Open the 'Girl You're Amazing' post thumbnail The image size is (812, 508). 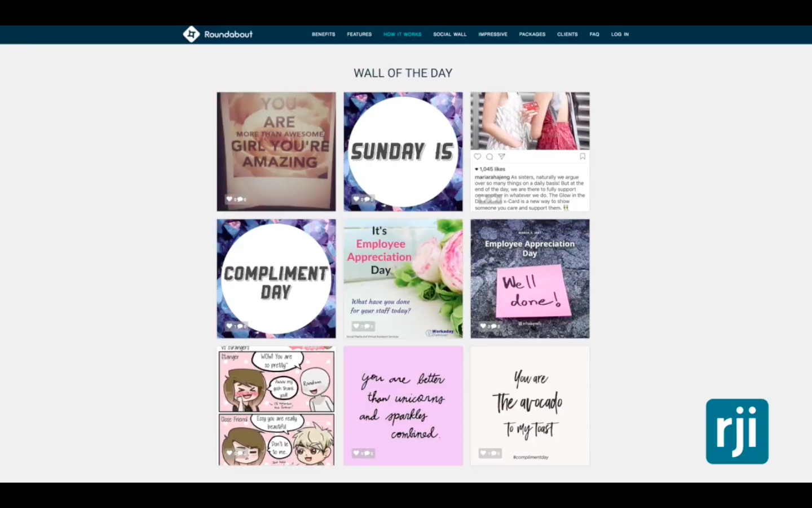276,152
